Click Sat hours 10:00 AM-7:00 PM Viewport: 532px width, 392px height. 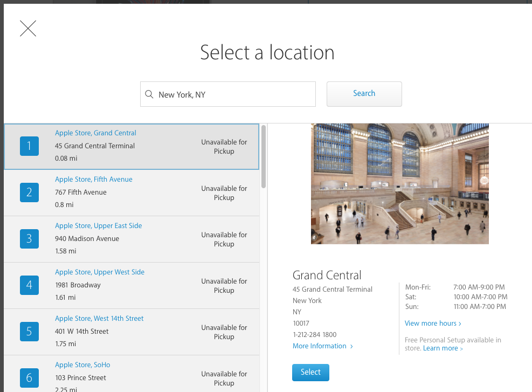click(x=480, y=297)
